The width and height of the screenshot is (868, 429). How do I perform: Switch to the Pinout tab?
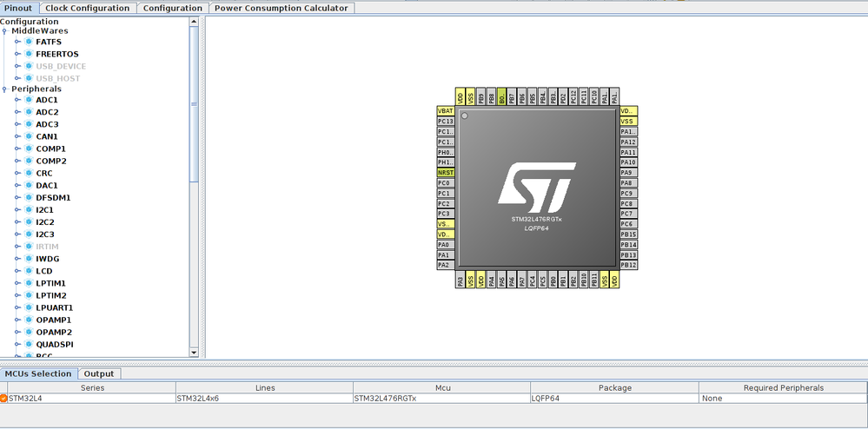click(20, 8)
